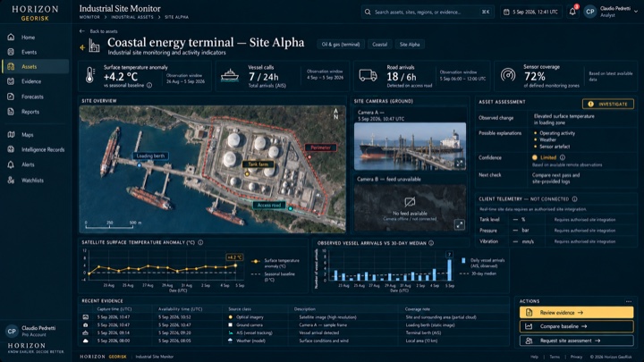Click the +4.2 °C chart data label
Screen dimensions: 644x362
point(234,257)
